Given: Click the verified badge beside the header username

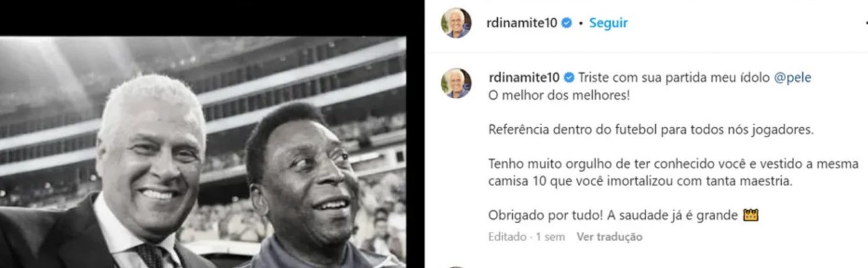Looking at the screenshot, I should (566, 23).
